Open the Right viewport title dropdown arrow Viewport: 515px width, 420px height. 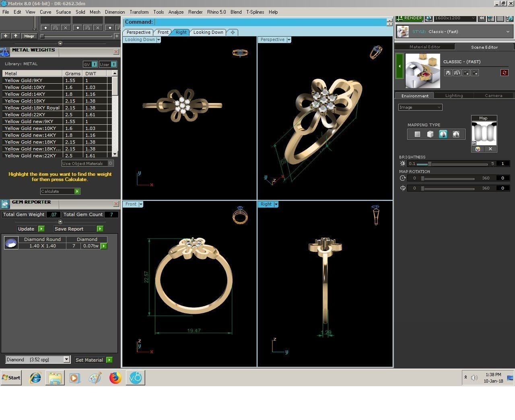tap(276, 204)
